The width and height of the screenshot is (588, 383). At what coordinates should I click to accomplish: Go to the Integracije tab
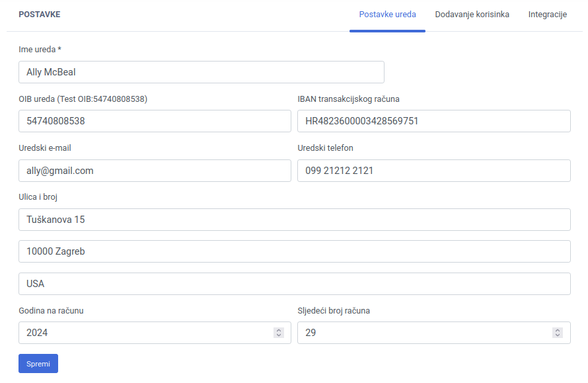[547, 15]
